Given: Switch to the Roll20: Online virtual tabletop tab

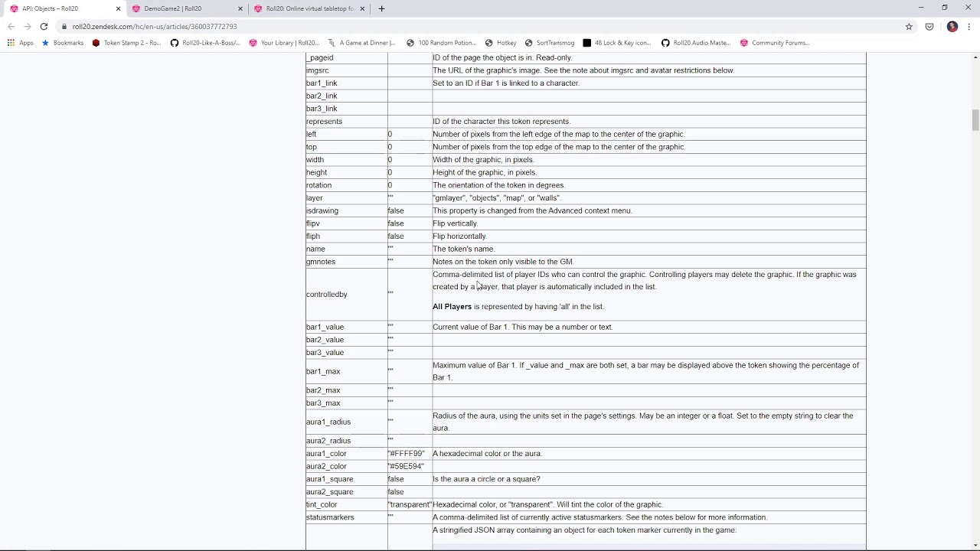Looking at the screenshot, I should coord(309,8).
